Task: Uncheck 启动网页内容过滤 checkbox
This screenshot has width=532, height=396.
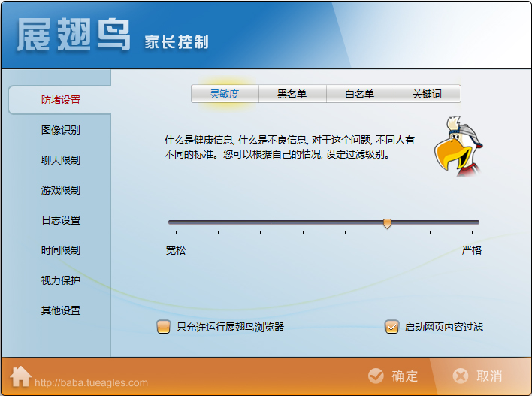Action: coord(391,327)
